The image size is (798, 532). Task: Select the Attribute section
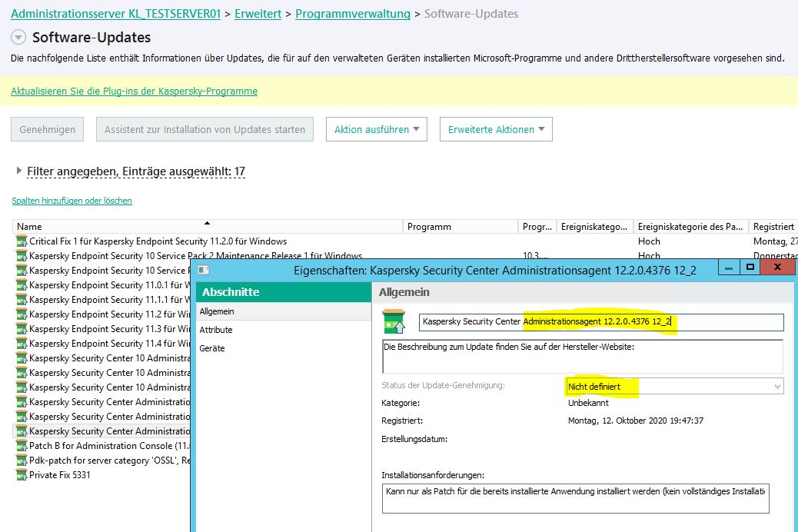216,330
